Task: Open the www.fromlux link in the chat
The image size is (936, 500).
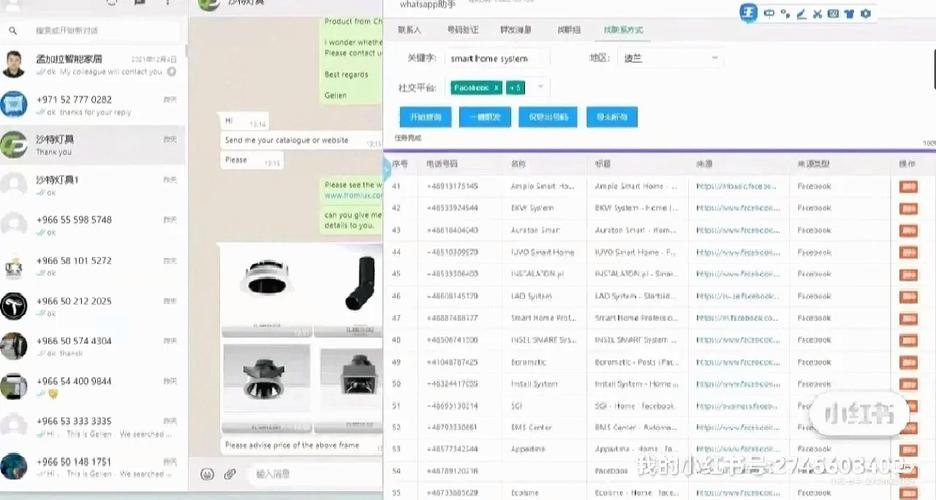Action: pyautogui.click(x=353, y=196)
